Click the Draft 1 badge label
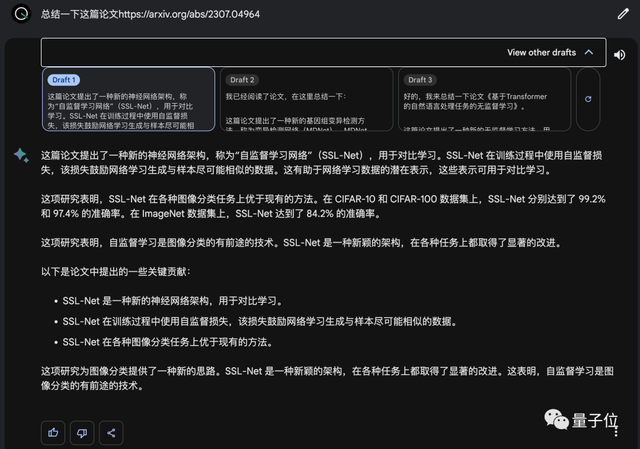 point(63,79)
